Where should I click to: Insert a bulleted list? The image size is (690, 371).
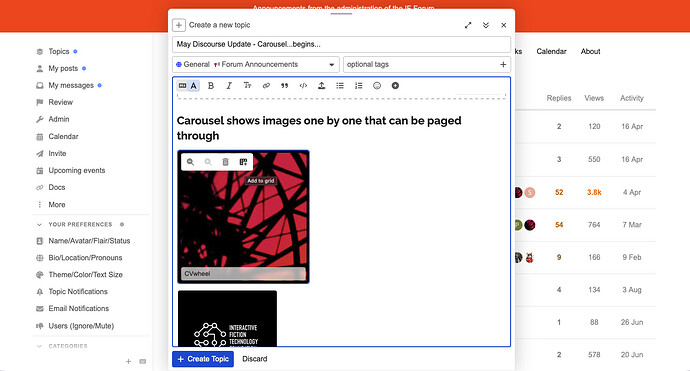(x=340, y=86)
